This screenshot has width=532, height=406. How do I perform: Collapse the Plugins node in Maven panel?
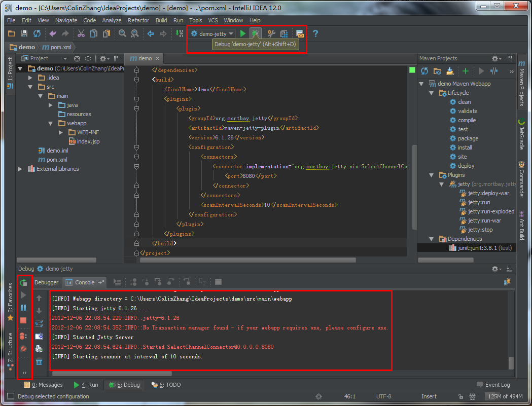click(x=431, y=175)
